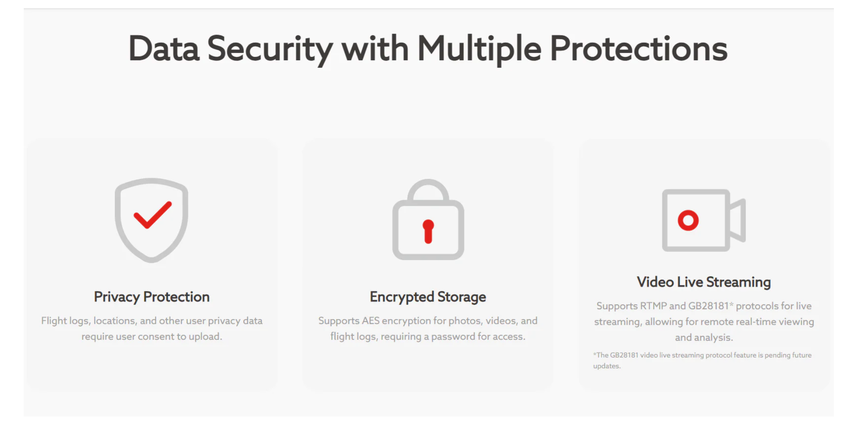868x426 pixels.
Task: Click the red keyhole on the padlock
Action: pos(428,232)
